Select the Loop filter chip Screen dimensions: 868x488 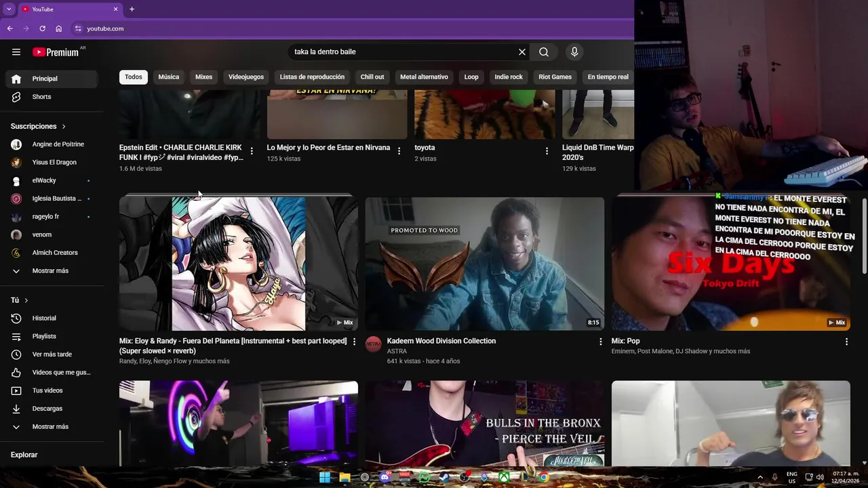[471, 77]
